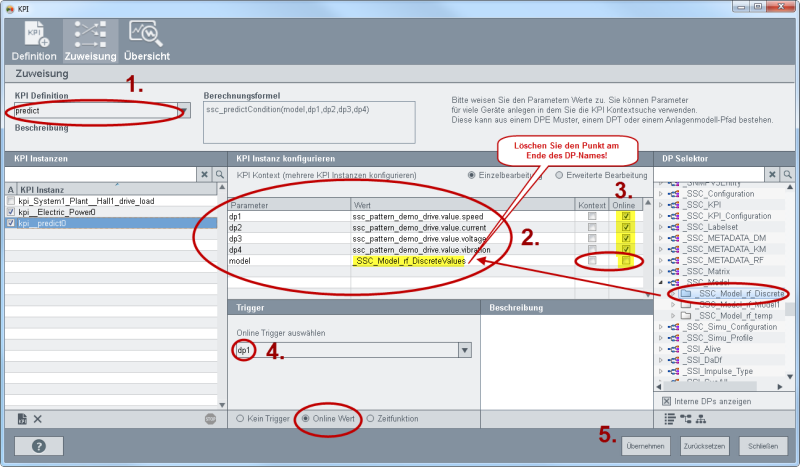Switch DP Selektor to tree view icon
This screenshot has width=800, height=467.
pyautogui.click(x=686, y=419)
